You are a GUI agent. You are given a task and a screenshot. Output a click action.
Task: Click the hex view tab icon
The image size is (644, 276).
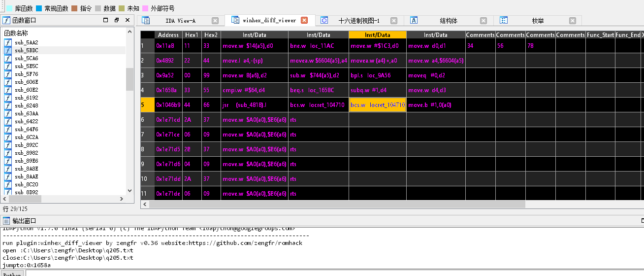(324, 20)
